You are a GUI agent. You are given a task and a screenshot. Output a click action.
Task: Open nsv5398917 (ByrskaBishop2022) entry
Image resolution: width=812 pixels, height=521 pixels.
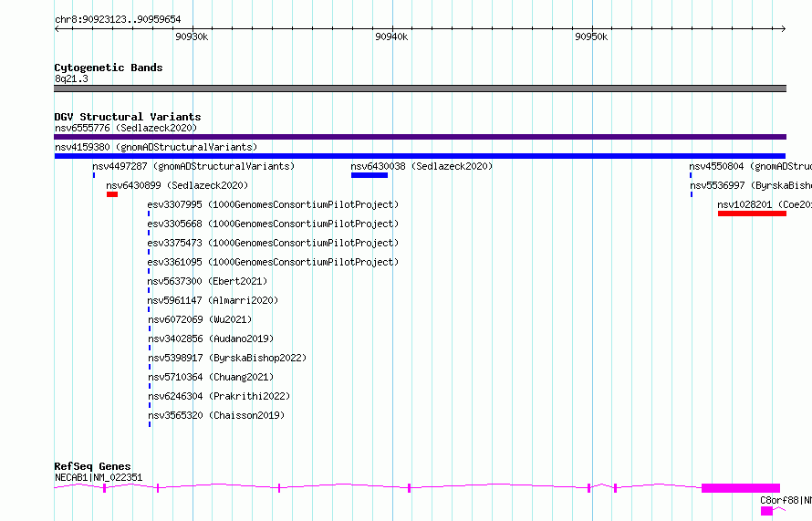click(x=227, y=358)
